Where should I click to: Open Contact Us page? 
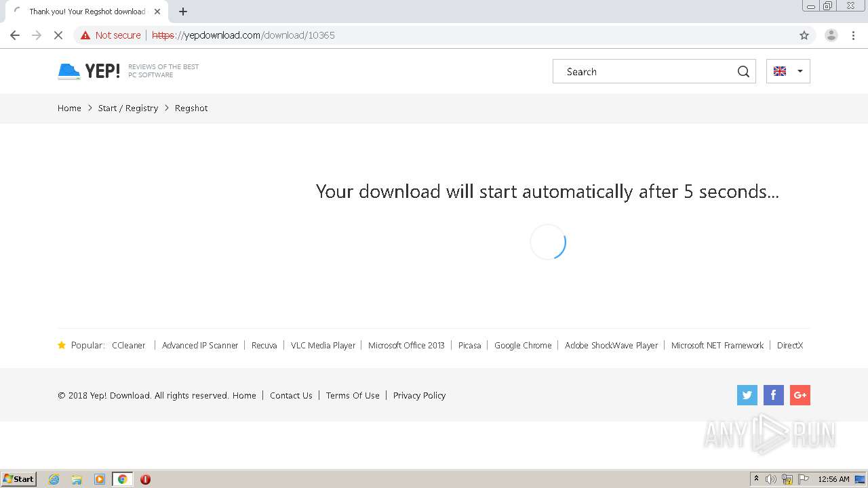[x=291, y=395]
